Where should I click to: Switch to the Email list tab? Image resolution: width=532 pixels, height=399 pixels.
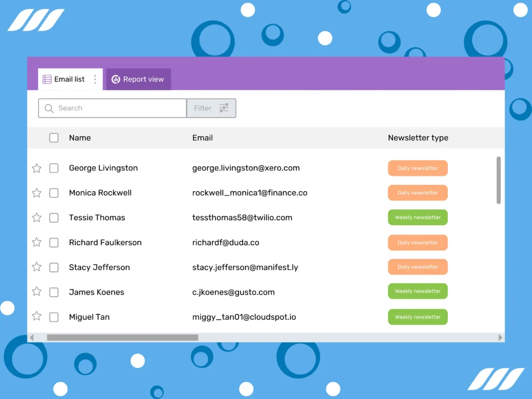[69, 79]
